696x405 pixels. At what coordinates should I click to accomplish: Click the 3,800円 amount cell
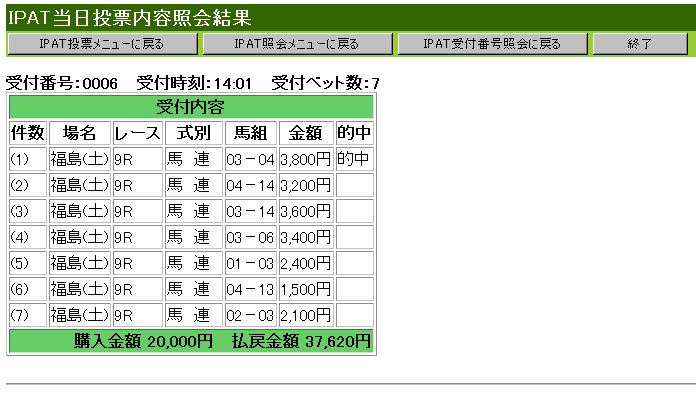click(306, 159)
